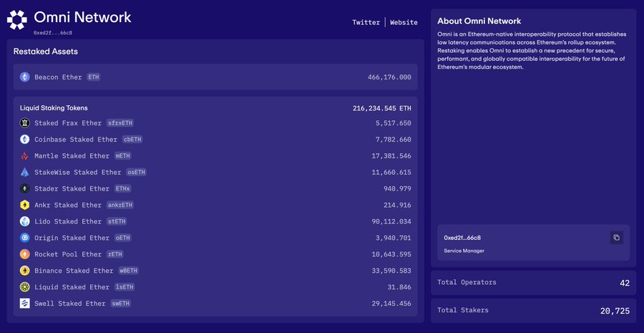Viewport: 644px width, 333px height.
Task: Click the lsETH ticker badge
Action: tap(125, 287)
